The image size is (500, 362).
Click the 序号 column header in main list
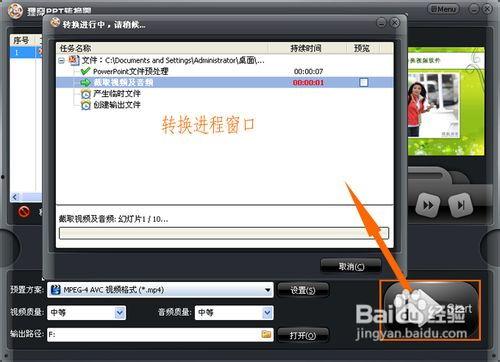tap(21, 41)
